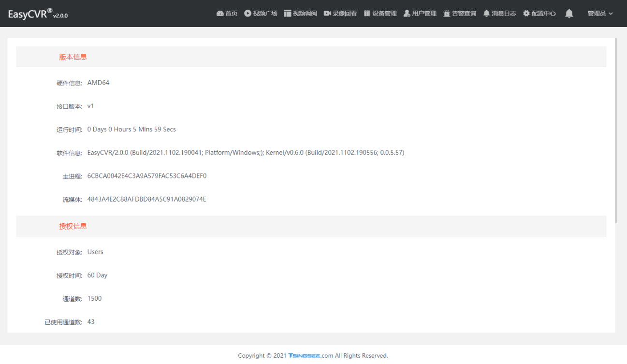
Task: Click the user icon for 用户管理
Action: click(407, 14)
